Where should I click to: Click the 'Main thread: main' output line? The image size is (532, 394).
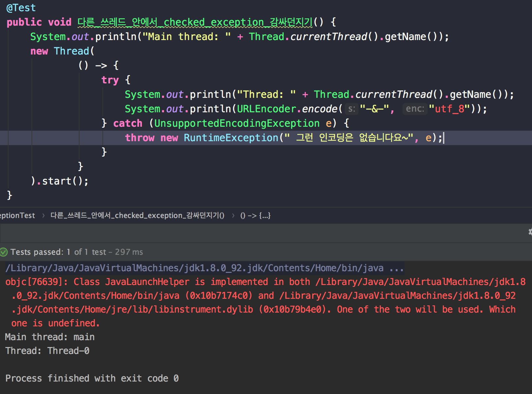(50, 337)
